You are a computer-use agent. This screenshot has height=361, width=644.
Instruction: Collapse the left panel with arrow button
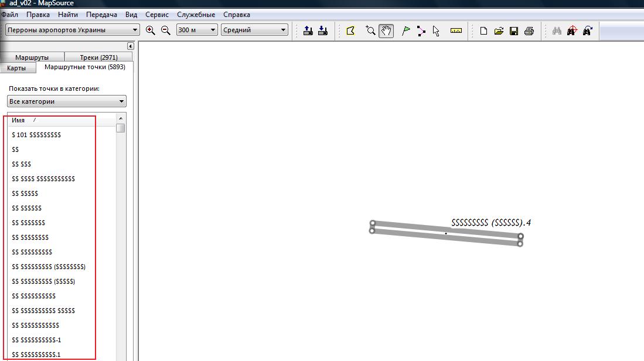pyautogui.click(x=130, y=46)
